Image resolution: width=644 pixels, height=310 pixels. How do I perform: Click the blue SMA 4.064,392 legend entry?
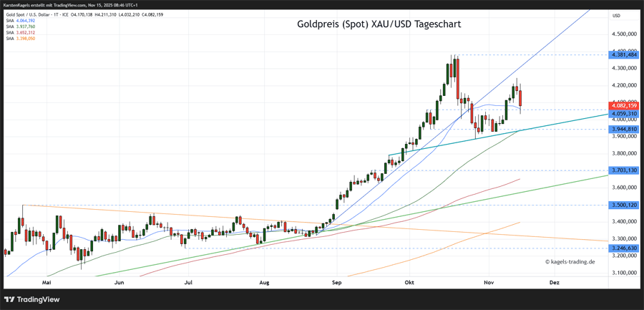(20, 21)
